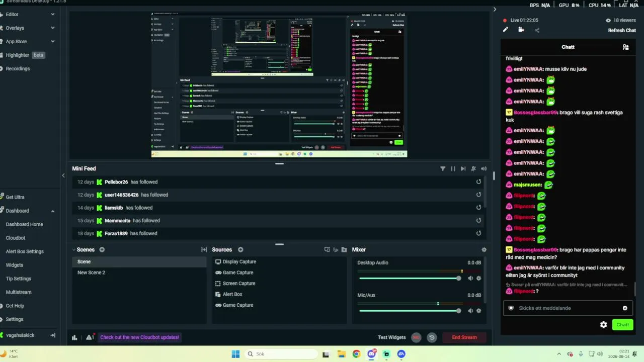Replay the user146536426 follow alert
This screenshot has width=644, height=362.
[478, 195]
